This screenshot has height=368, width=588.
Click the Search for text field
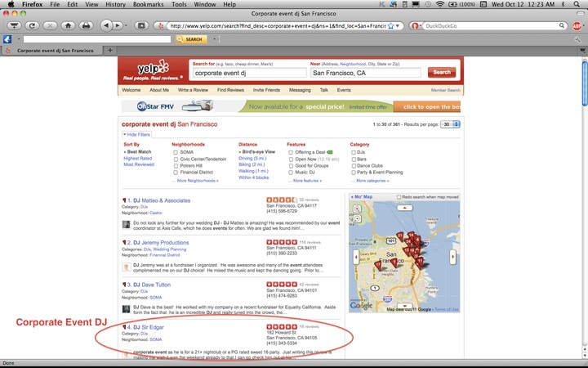250,74
